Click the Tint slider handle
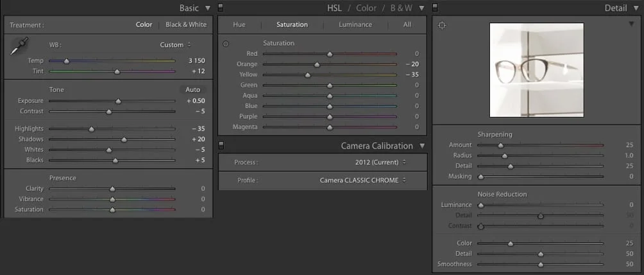Image resolution: width=644 pixels, height=275 pixels. pos(117,71)
